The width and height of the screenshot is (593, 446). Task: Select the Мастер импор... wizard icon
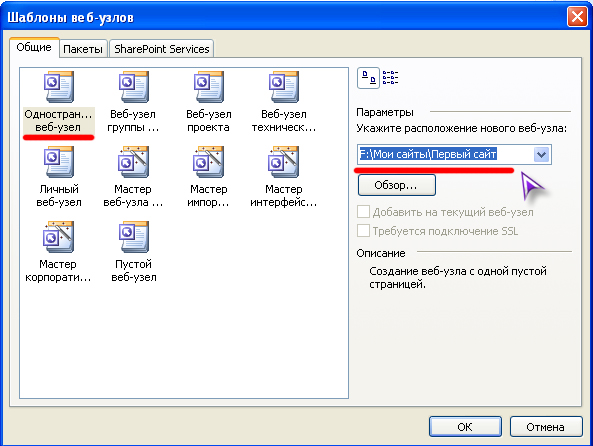(x=208, y=162)
